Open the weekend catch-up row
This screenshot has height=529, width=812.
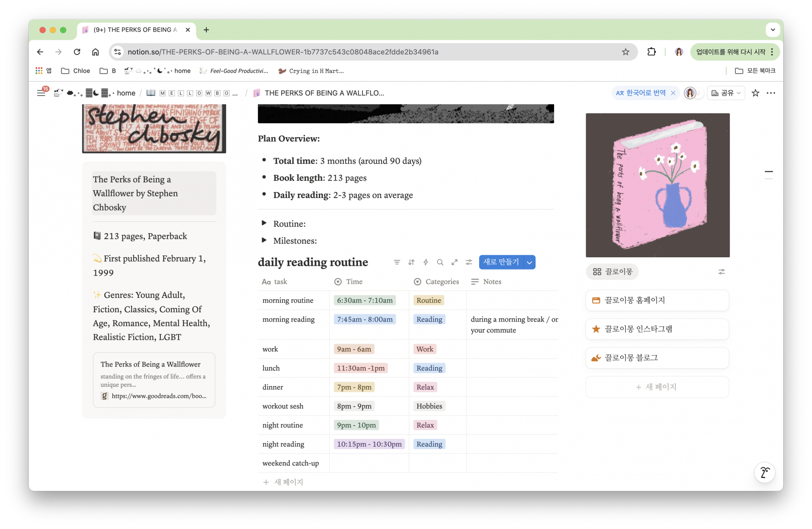(291, 463)
